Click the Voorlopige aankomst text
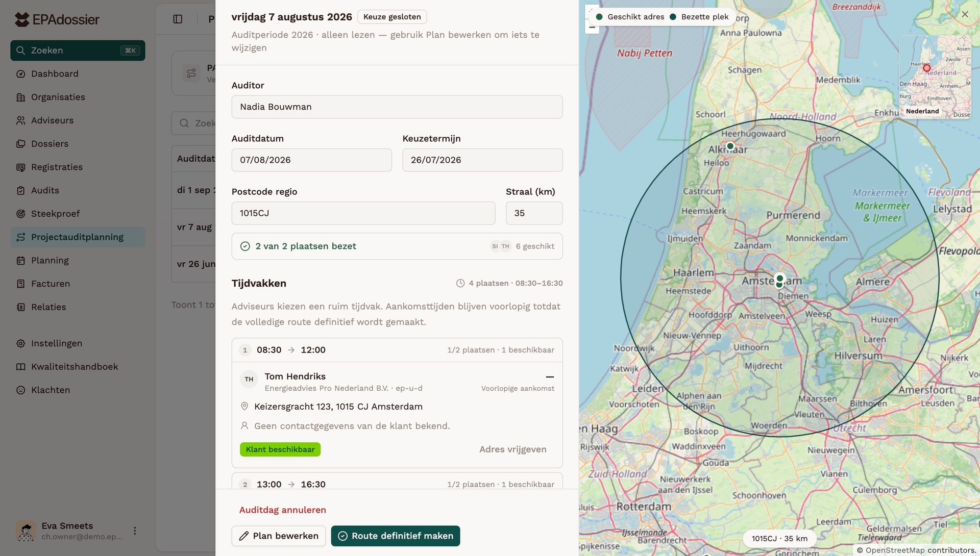This screenshot has height=556, width=980. (x=518, y=389)
